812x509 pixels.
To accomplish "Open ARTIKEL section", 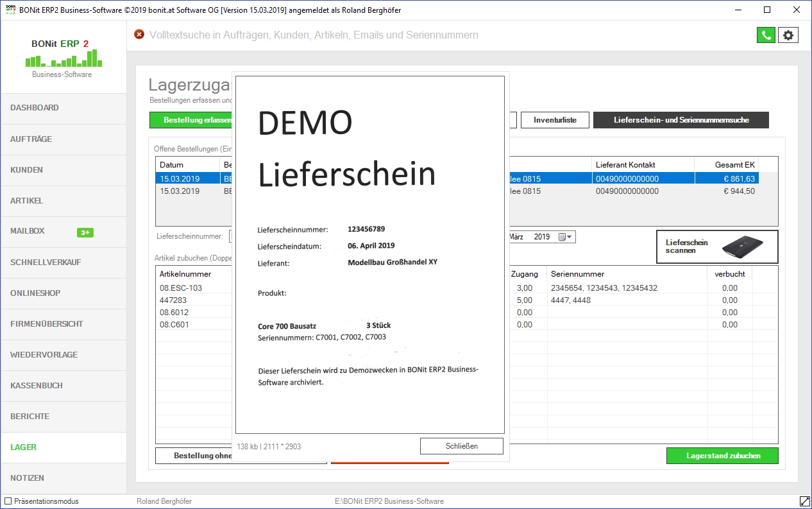I will pos(63,201).
